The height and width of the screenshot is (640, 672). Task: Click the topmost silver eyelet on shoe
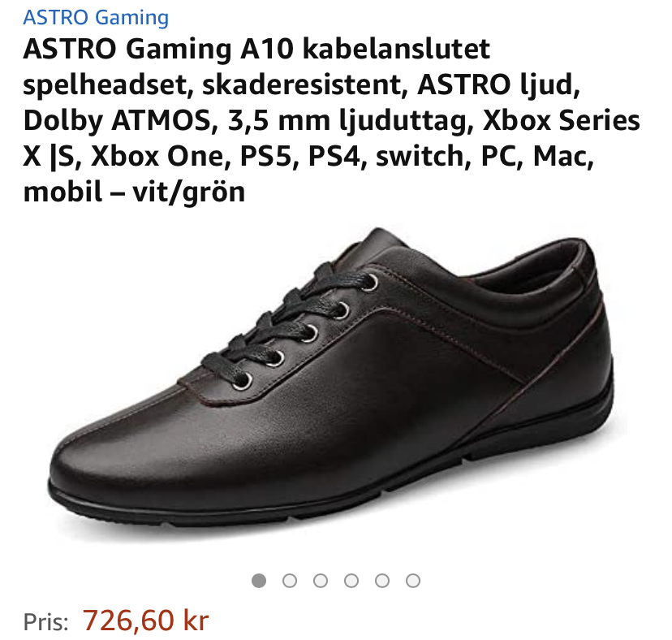[372, 283]
